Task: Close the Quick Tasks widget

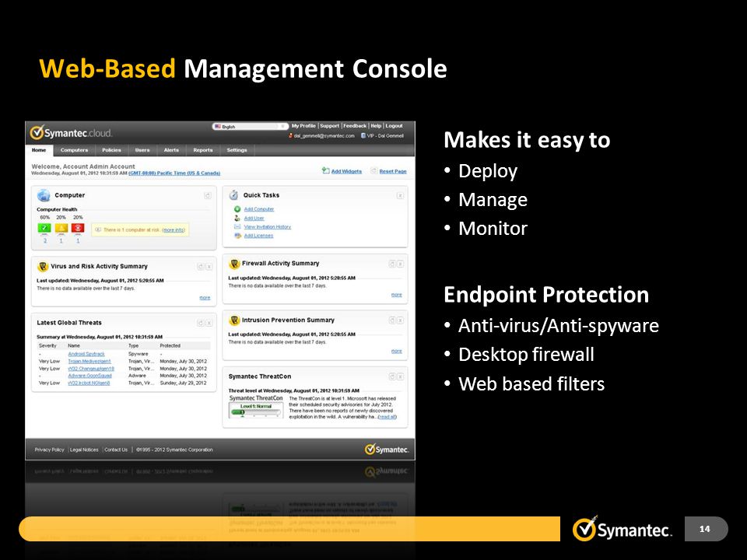Action: coord(400,195)
